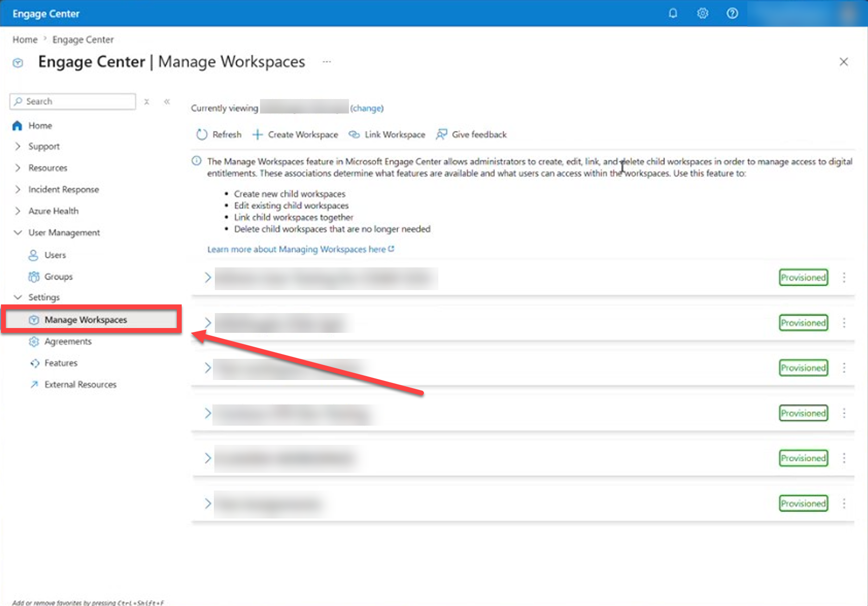
Task: Collapse the User Management section
Action: (x=18, y=232)
